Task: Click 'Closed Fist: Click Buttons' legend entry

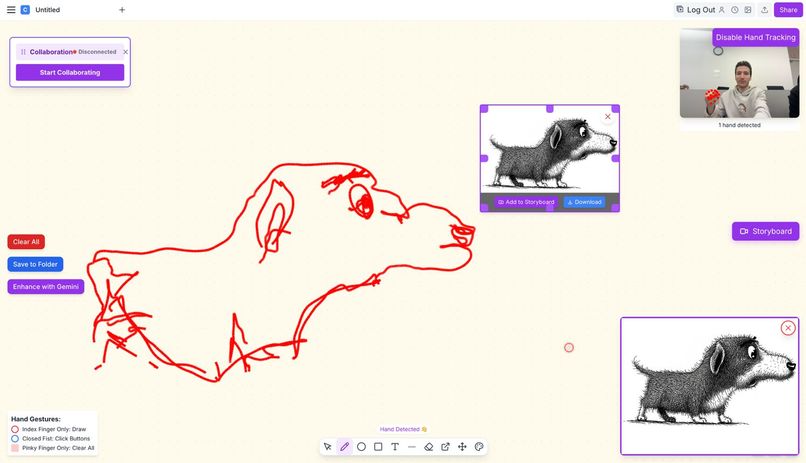Action: tap(51, 438)
